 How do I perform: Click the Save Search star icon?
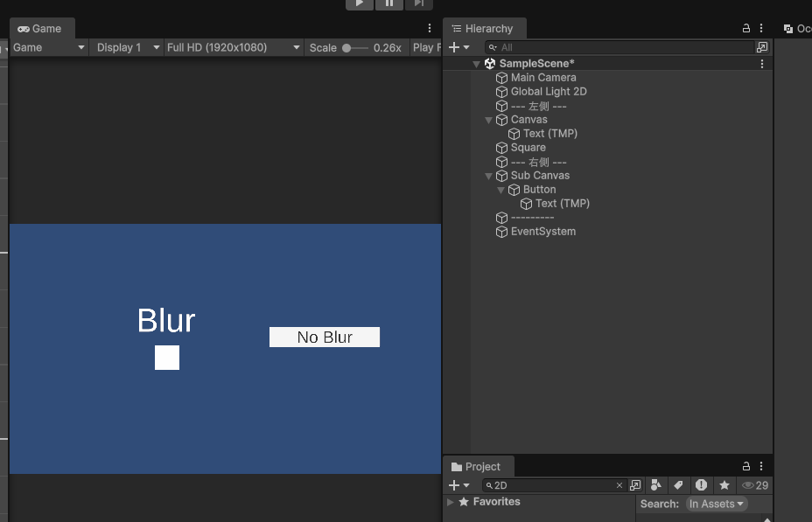coord(724,485)
